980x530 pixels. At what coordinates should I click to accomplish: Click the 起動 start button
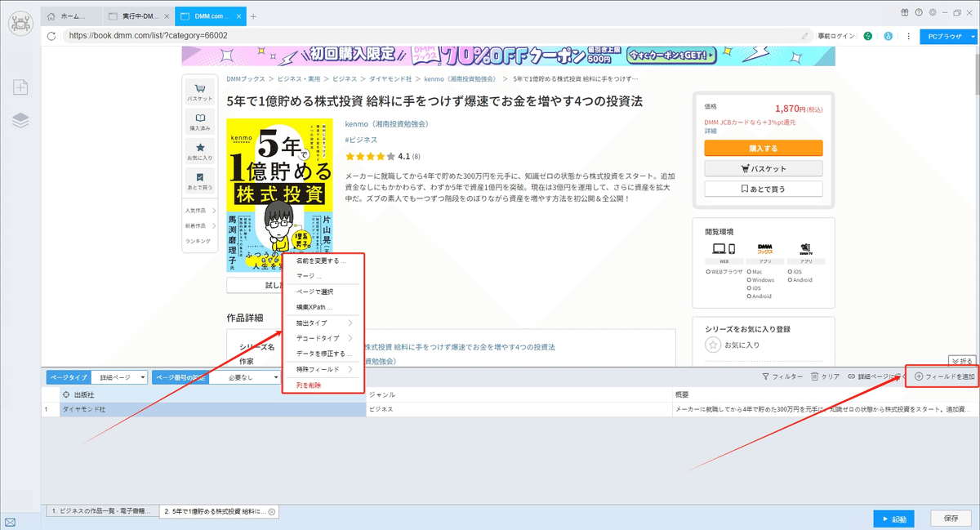893,519
